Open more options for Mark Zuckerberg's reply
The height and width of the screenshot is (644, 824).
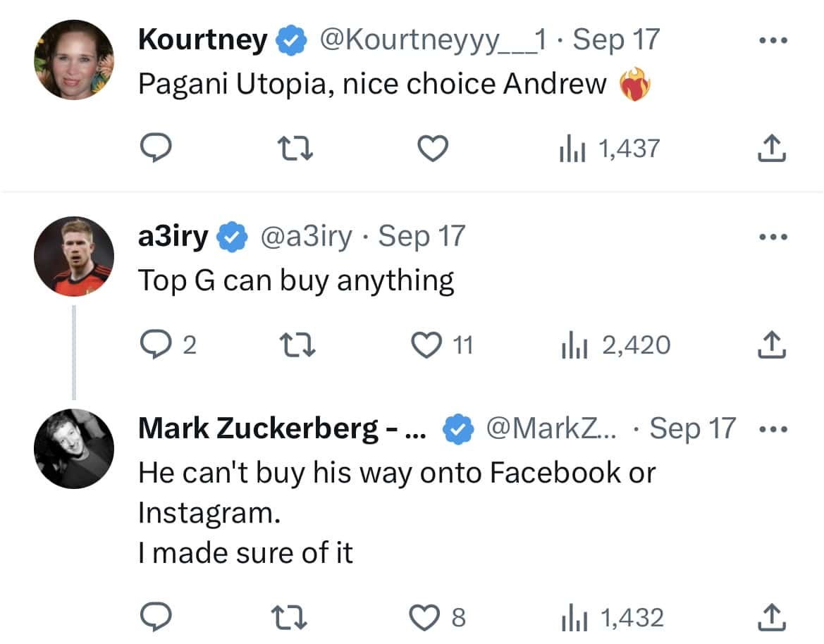point(773,428)
